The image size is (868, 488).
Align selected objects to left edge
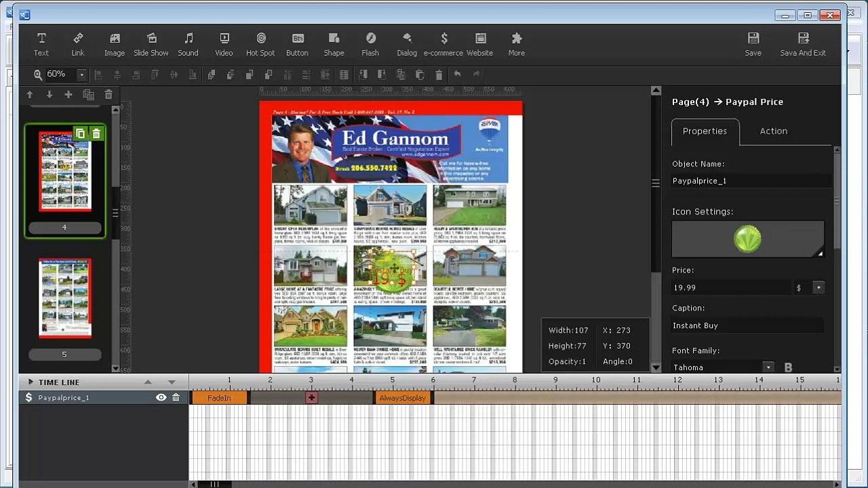pyautogui.click(x=98, y=75)
